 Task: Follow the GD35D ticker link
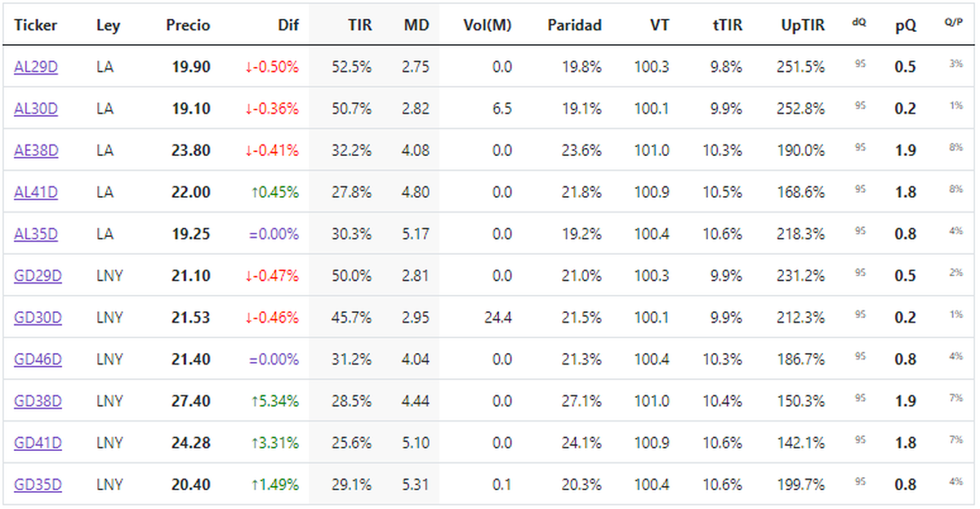point(38,484)
